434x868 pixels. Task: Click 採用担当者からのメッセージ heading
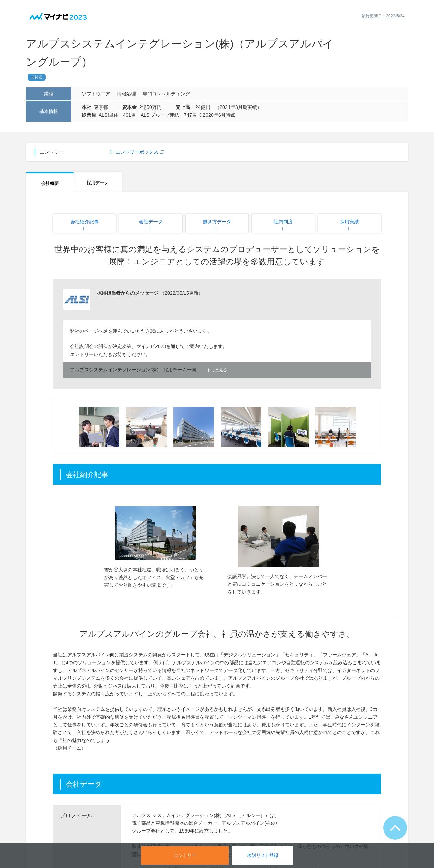click(x=128, y=293)
